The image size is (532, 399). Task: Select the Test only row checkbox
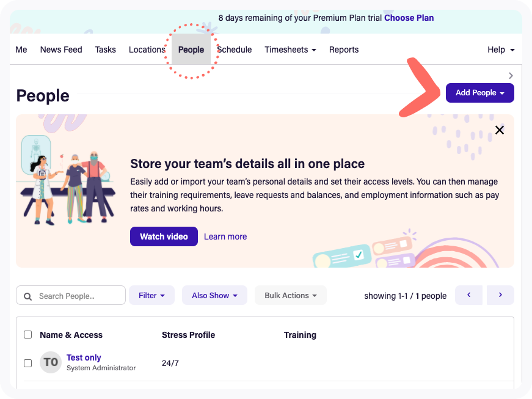(27, 363)
